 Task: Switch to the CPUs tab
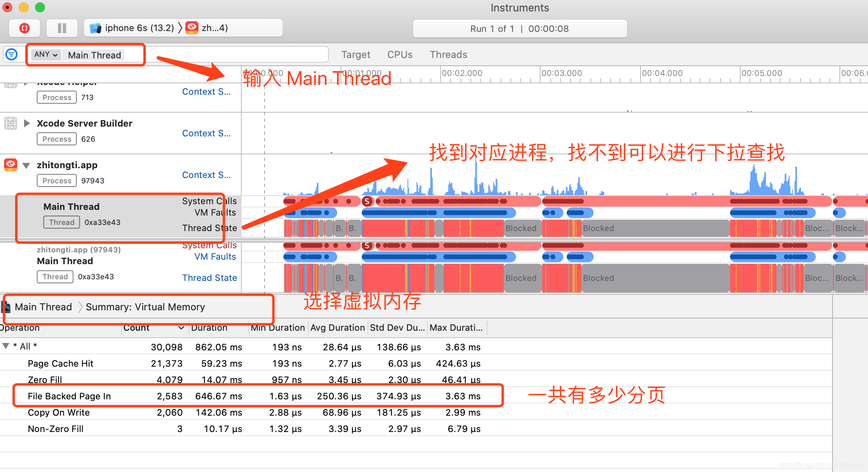coord(400,55)
